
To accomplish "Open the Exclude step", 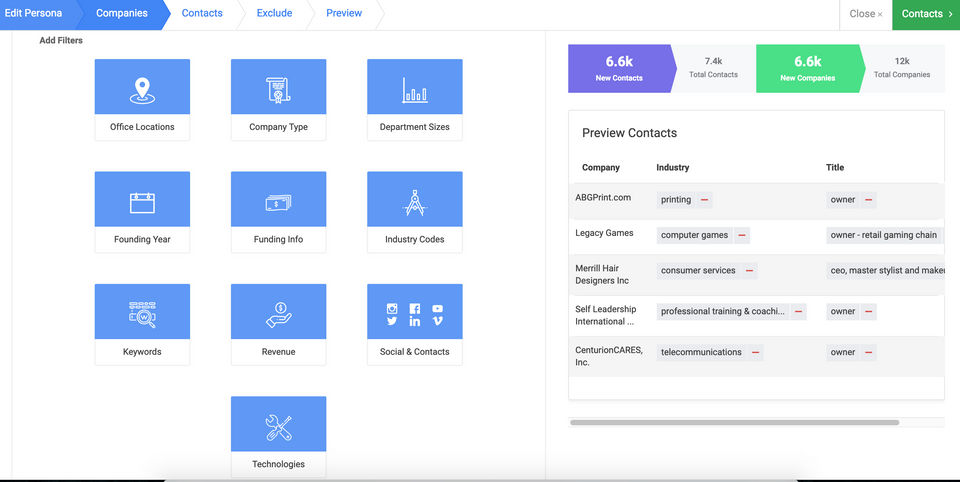I will (274, 13).
